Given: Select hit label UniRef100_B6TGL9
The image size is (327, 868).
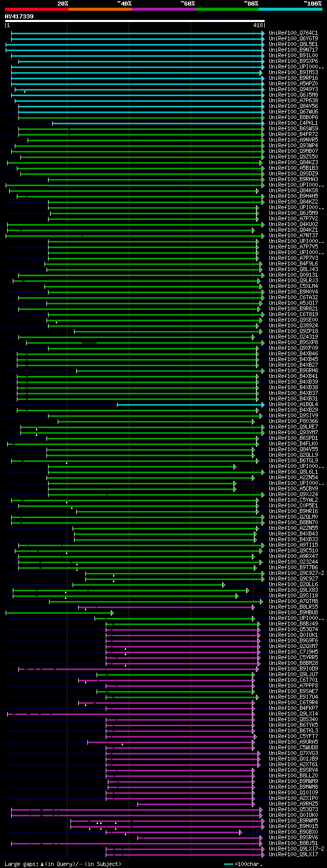Looking at the screenshot, I should click(293, 460).
